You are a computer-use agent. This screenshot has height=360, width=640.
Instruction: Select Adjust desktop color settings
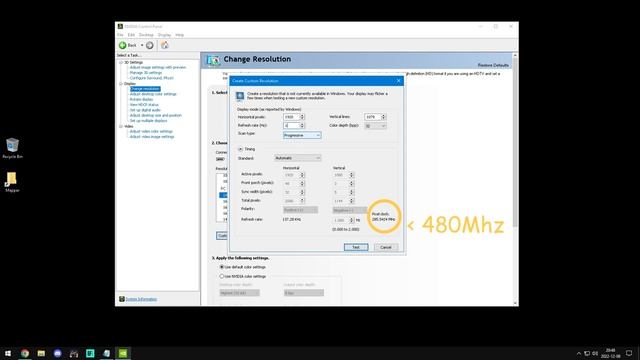[153, 94]
